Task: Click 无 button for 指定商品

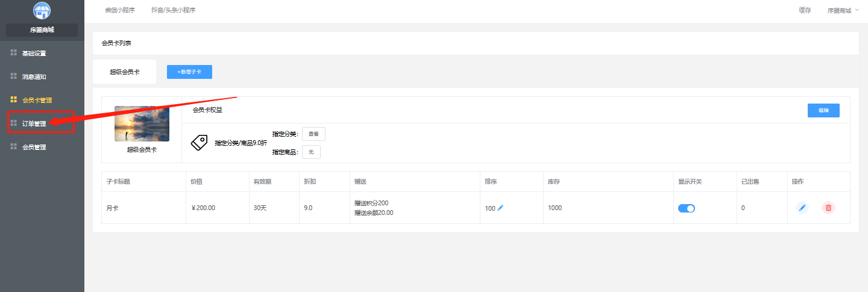Action: [311, 152]
